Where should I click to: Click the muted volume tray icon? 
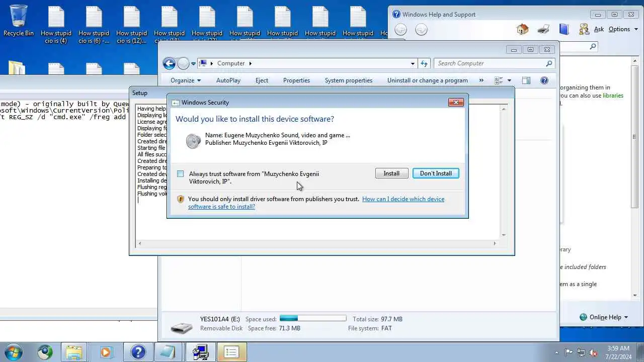coord(593,352)
